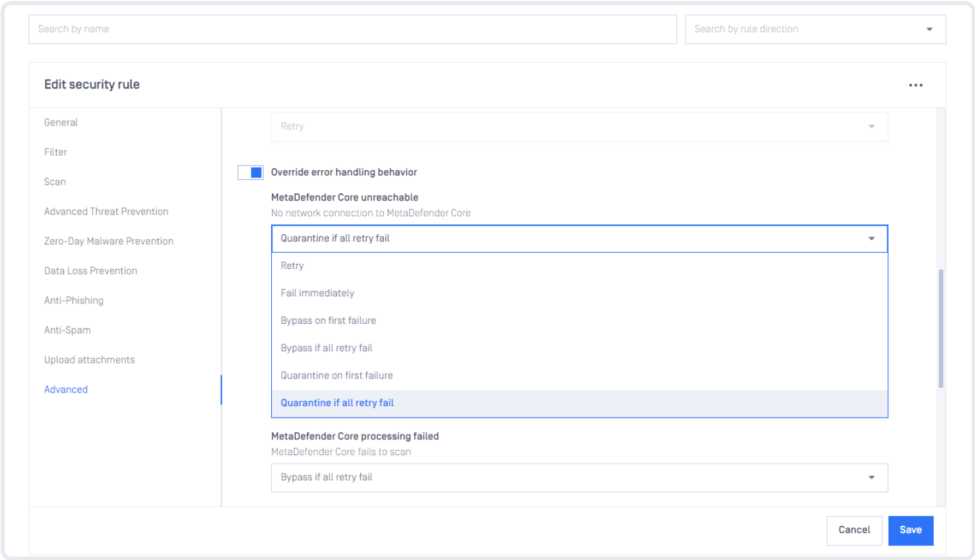Screen dimensions: 975x560
Task: Open Advanced Threat Prevention section
Action: coord(106,212)
